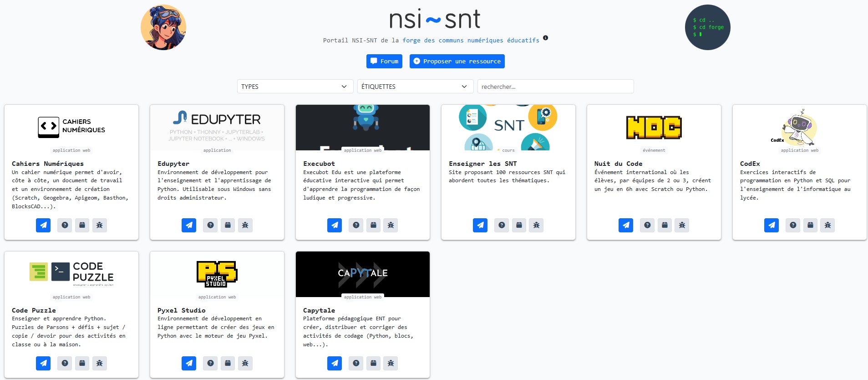Click the terminal 'cd forge' round logo
Screen dimensions: 868x380
point(707,27)
